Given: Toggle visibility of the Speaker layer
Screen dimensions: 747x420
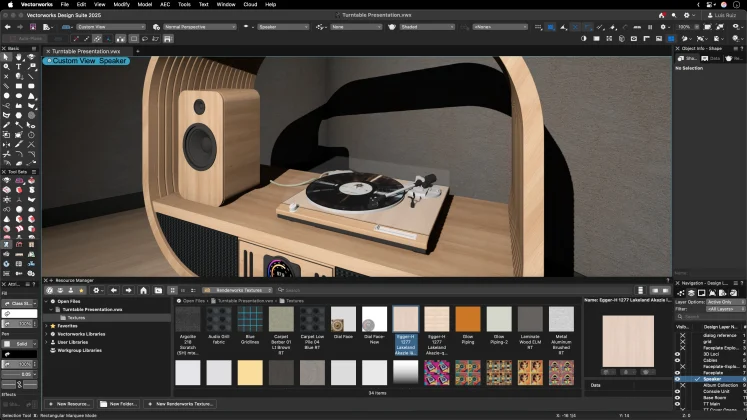Looking at the screenshot, I should pos(678,380).
